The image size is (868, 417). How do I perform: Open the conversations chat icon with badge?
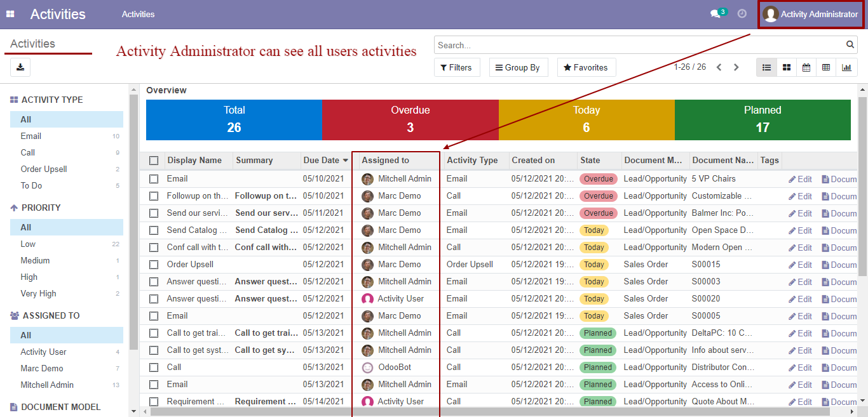point(718,13)
